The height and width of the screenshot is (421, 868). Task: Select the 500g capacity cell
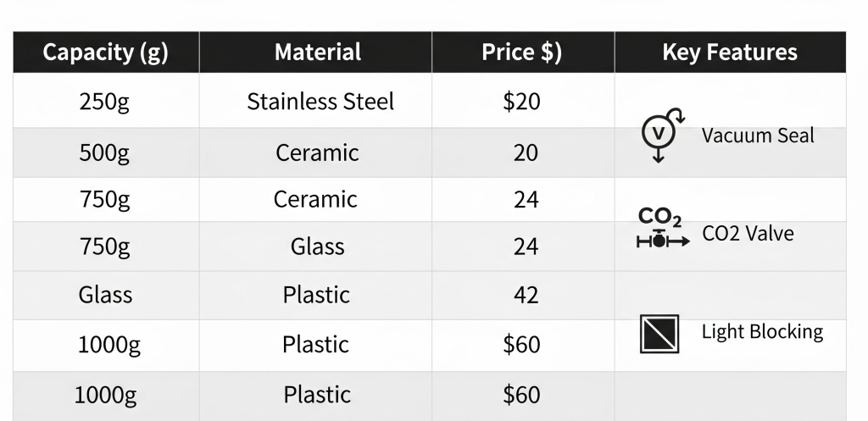coord(105,152)
